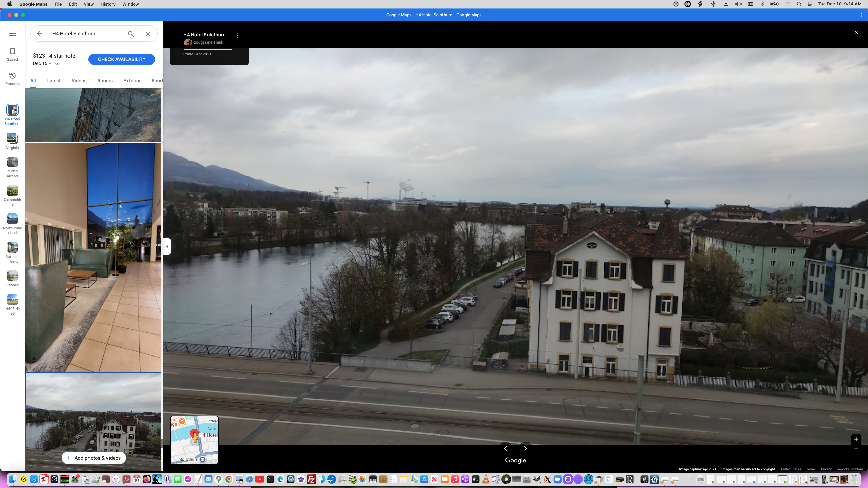
Task: Open the app's three-dot menu in title bar
Action: tap(862, 15)
